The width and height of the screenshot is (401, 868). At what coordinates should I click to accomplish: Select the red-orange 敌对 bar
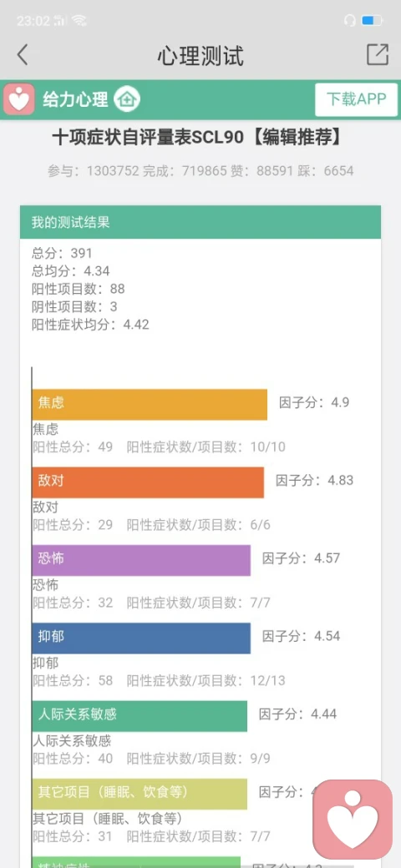(x=148, y=482)
